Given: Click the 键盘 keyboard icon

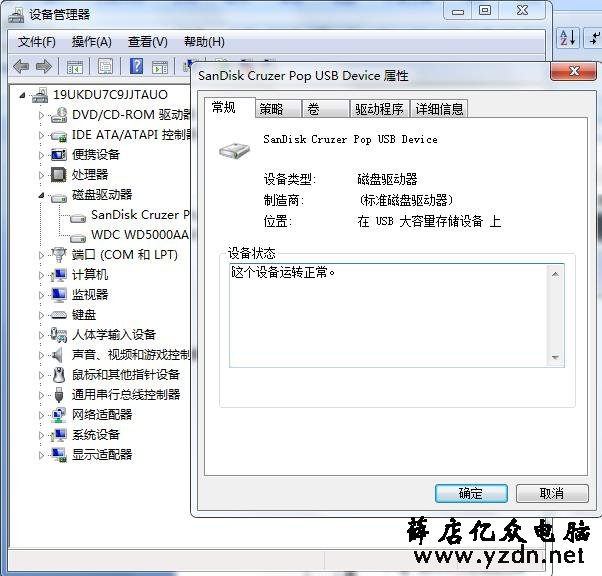Looking at the screenshot, I should tap(59, 315).
